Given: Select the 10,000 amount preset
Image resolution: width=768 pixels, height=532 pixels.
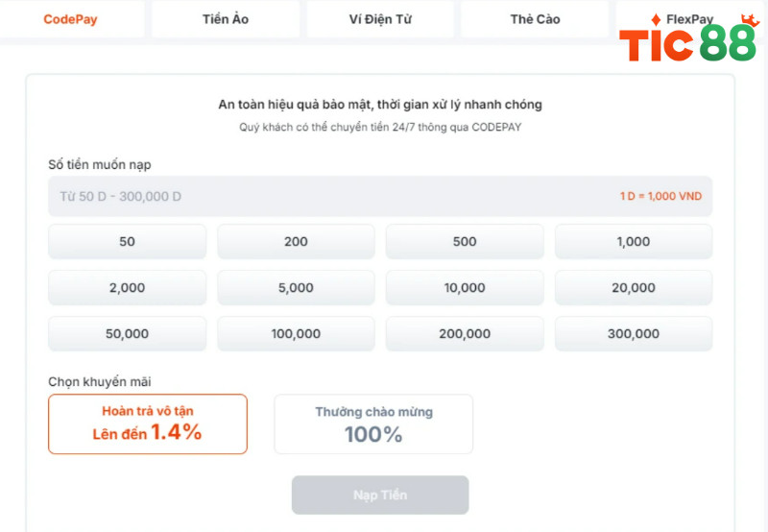Looking at the screenshot, I should point(465,288).
